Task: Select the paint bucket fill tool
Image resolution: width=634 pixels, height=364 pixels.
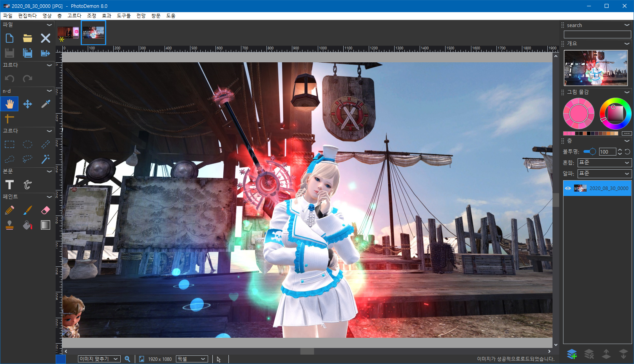Action: coord(27,225)
